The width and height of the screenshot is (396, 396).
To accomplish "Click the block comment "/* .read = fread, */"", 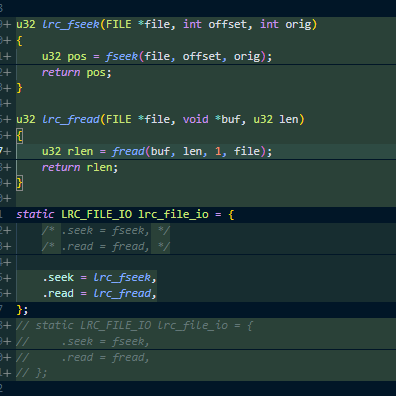I will pos(106,246).
